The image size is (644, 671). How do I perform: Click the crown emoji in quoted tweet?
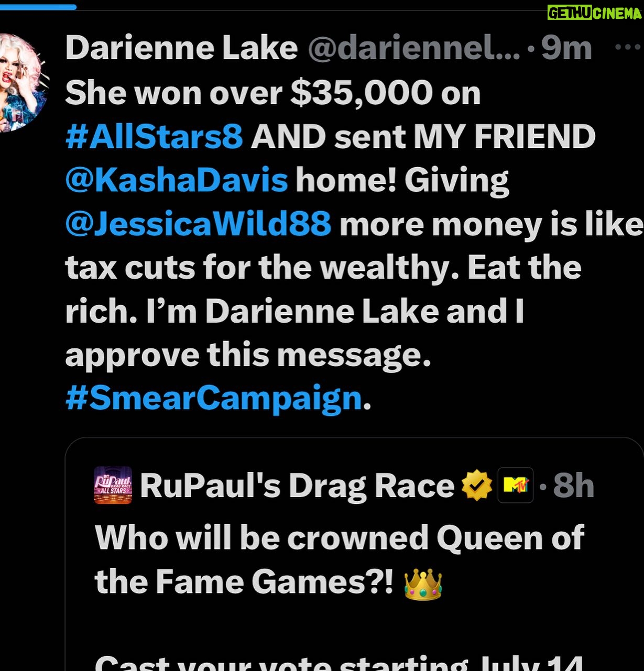pyautogui.click(x=423, y=583)
